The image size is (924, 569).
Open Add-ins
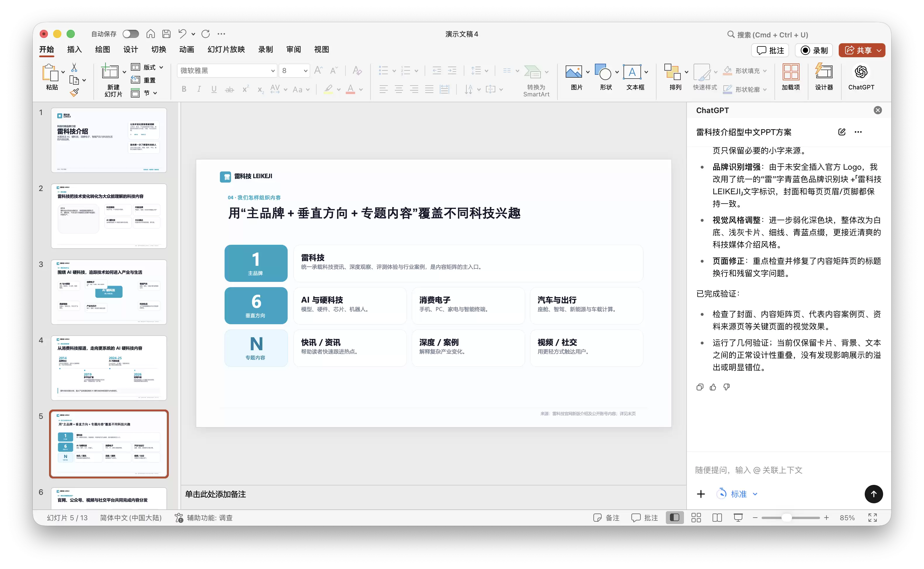pos(791,77)
